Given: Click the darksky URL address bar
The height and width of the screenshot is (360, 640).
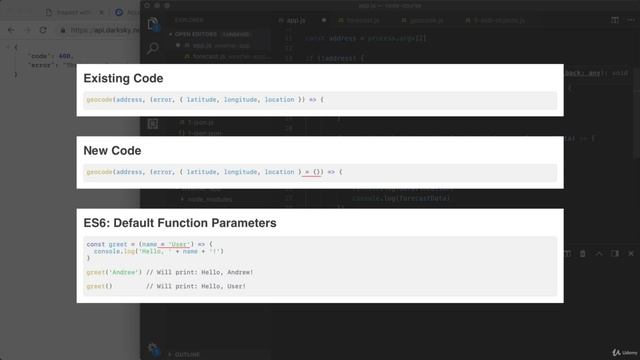Looking at the screenshot, I should (104, 30).
